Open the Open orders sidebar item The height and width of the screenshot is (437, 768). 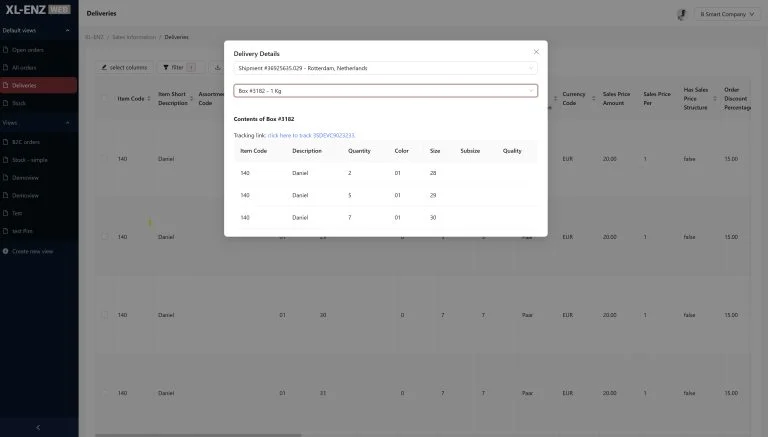38,49
